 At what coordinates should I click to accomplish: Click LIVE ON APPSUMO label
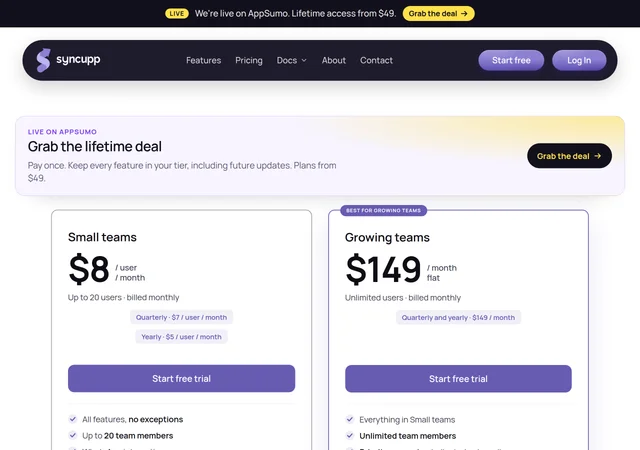62,132
